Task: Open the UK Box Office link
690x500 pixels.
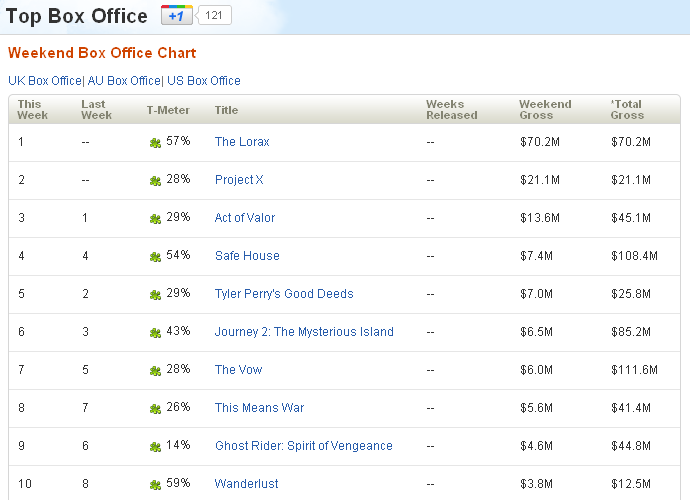Action: coord(45,81)
